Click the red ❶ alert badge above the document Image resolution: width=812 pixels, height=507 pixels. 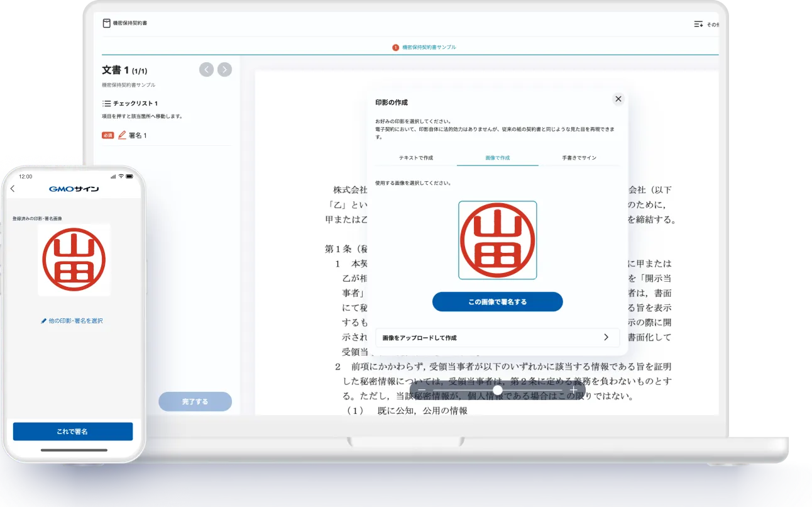396,47
